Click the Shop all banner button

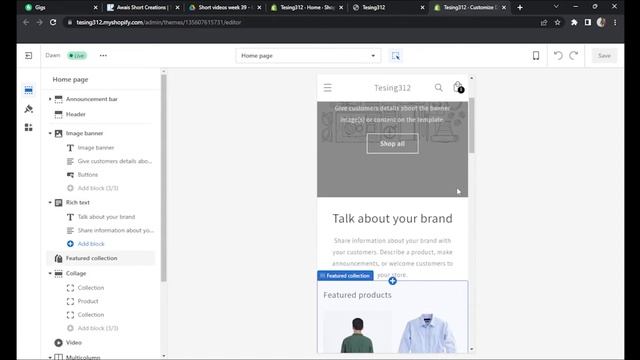pos(392,144)
